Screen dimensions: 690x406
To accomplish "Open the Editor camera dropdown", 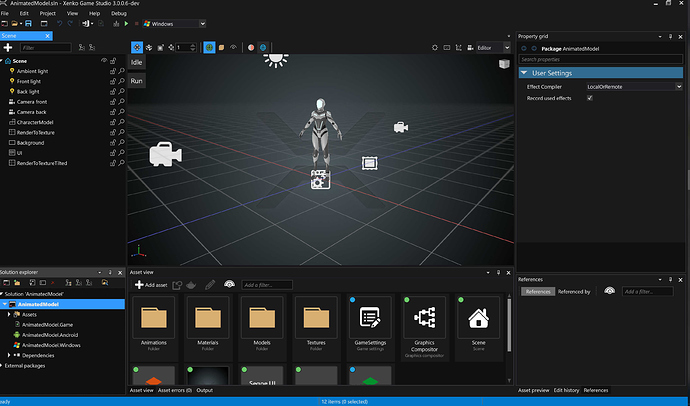I will coord(493,48).
